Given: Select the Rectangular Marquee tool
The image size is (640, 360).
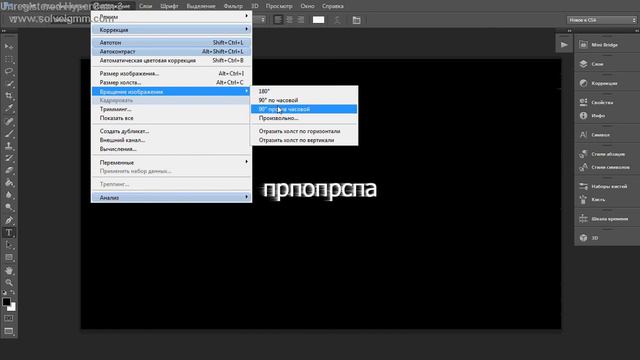Looking at the screenshot, I should click(9, 59).
